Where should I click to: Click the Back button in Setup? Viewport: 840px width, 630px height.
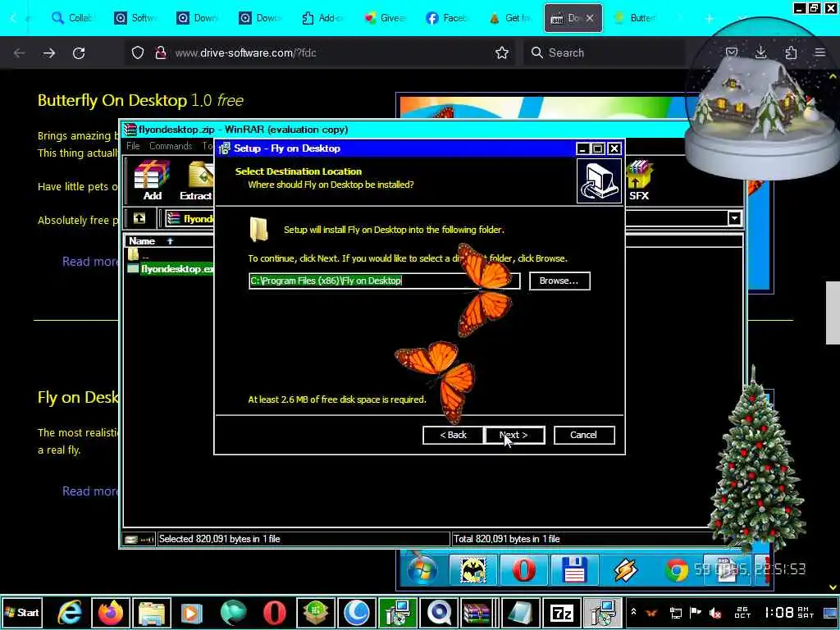453,435
